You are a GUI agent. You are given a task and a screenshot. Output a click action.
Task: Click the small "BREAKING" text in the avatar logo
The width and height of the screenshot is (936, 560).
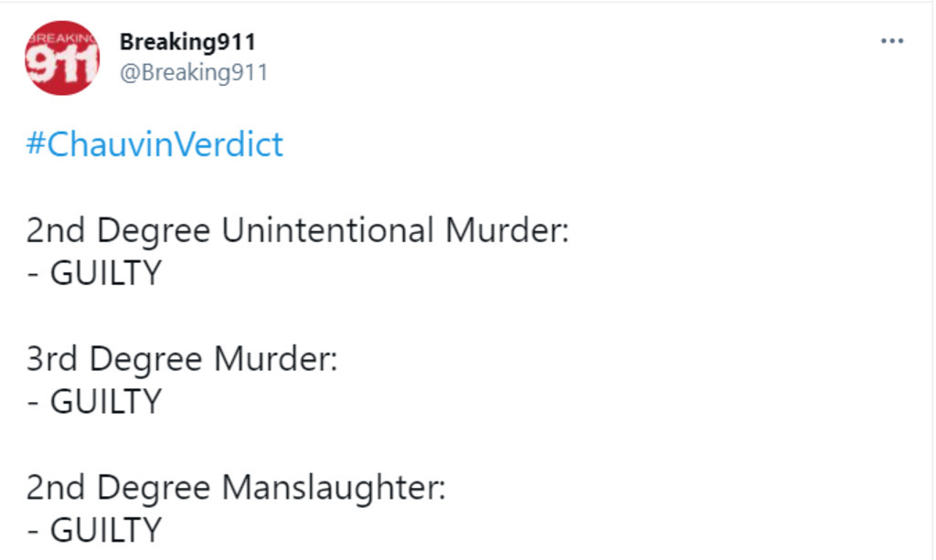pyautogui.click(x=62, y=38)
